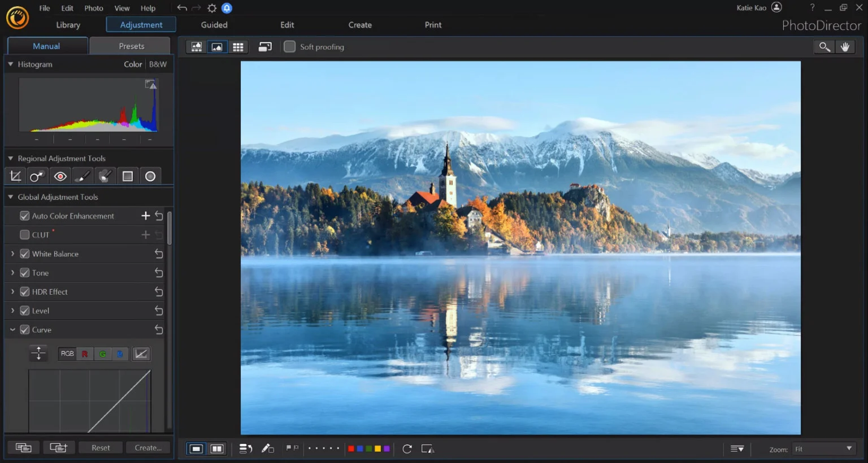Uncheck Auto Color Enhancement
Viewport: 868px width, 463px height.
(25, 216)
